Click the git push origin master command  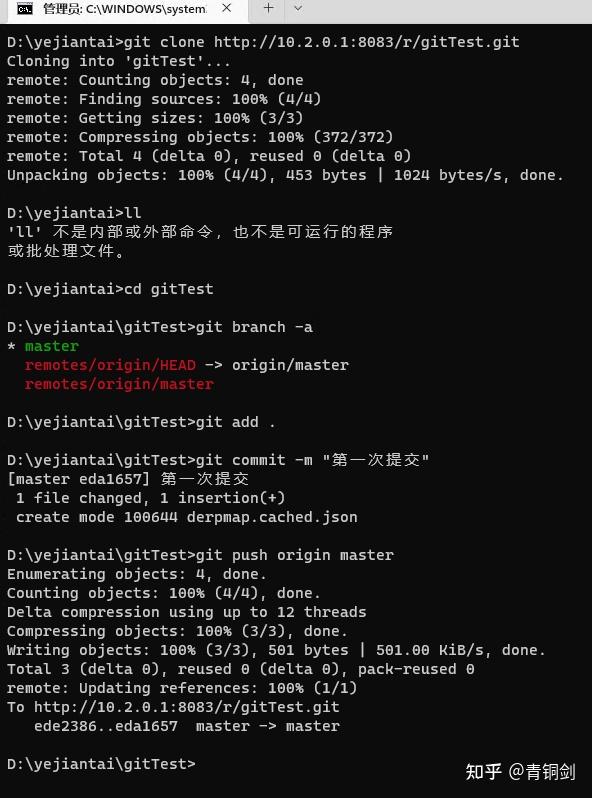[295, 555]
